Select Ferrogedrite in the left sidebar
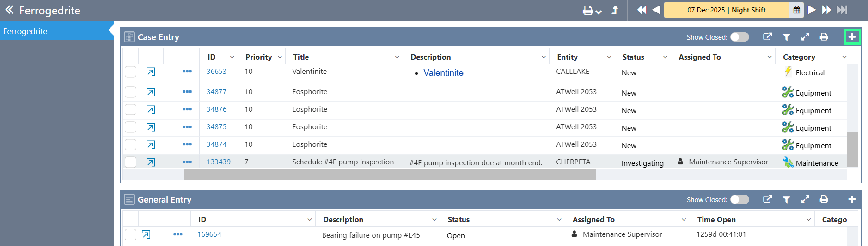 (25, 31)
